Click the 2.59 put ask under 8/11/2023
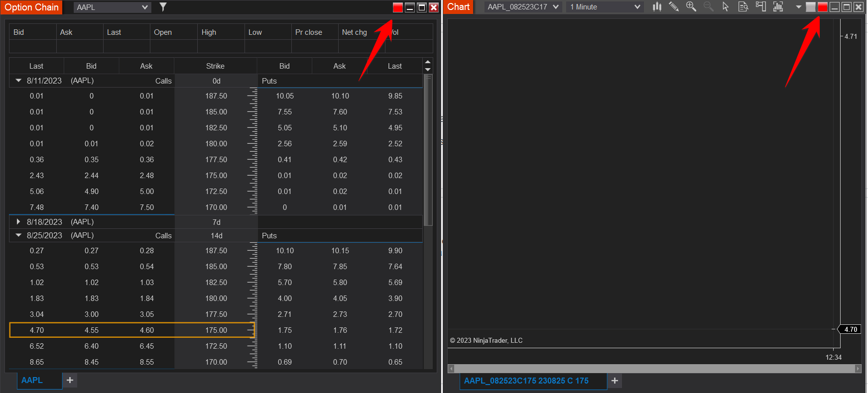The width and height of the screenshot is (868, 393). tap(340, 144)
